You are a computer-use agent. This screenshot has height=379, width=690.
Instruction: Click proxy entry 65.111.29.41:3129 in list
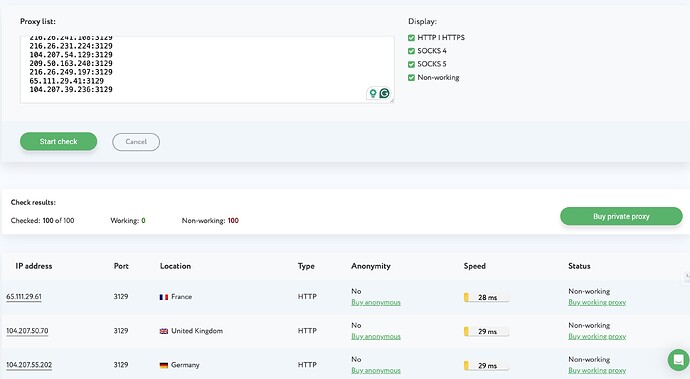tap(66, 81)
